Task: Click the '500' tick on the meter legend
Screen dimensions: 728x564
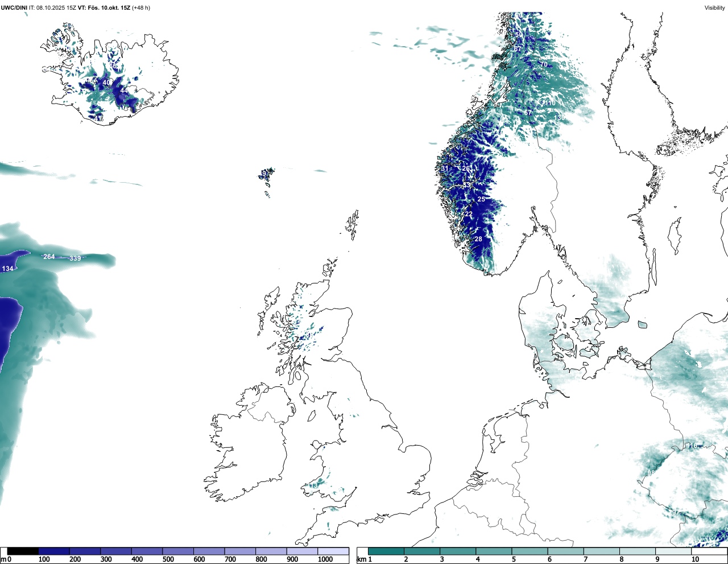Action: click(x=168, y=559)
